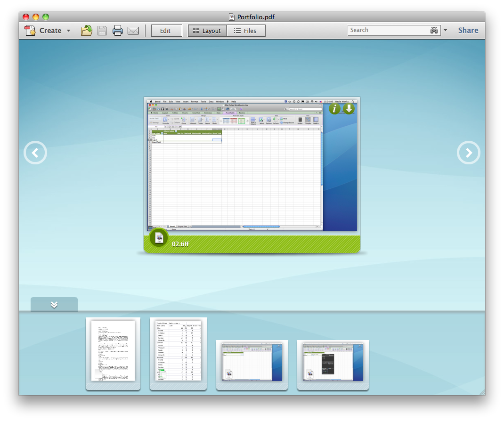504x421 pixels.
Task: Open a file with the folder icon
Action: tap(86, 31)
